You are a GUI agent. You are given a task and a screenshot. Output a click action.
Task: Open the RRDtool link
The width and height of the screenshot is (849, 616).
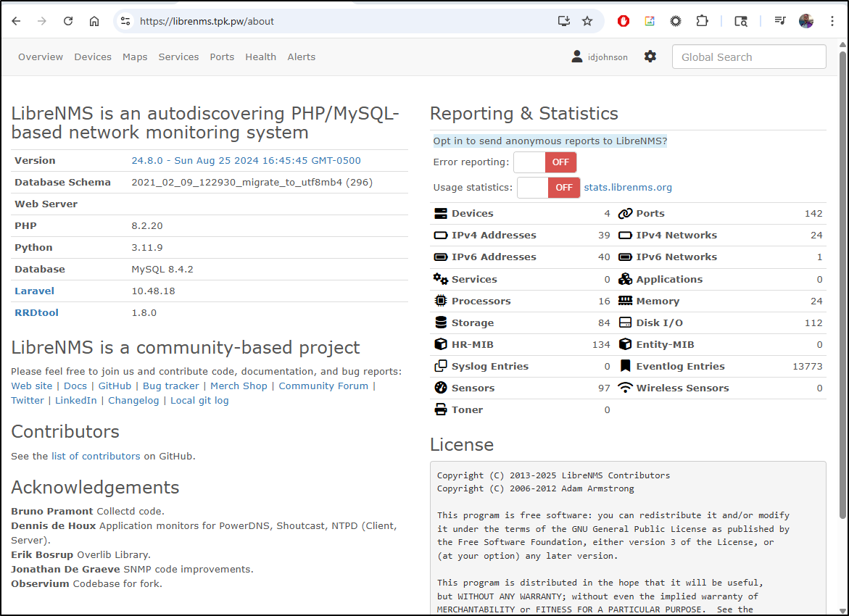pyautogui.click(x=36, y=312)
